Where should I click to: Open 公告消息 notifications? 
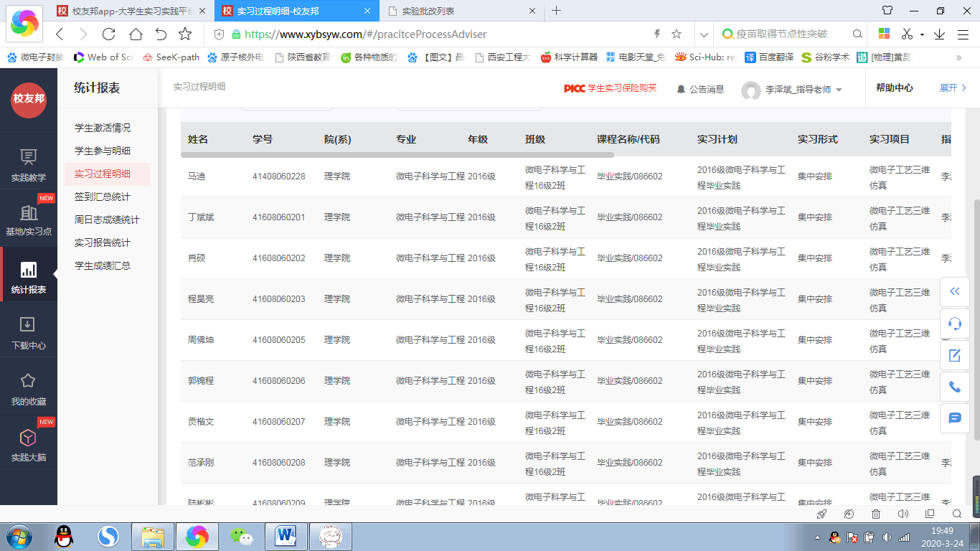(700, 89)
